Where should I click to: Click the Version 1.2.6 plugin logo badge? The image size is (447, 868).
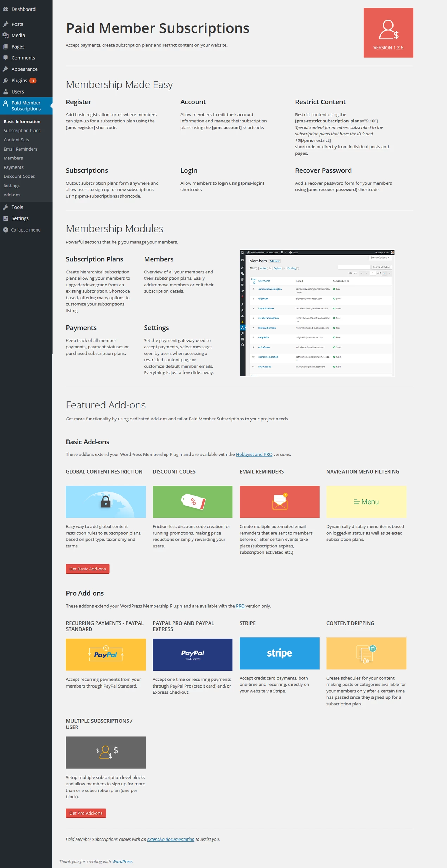point(388,33)
